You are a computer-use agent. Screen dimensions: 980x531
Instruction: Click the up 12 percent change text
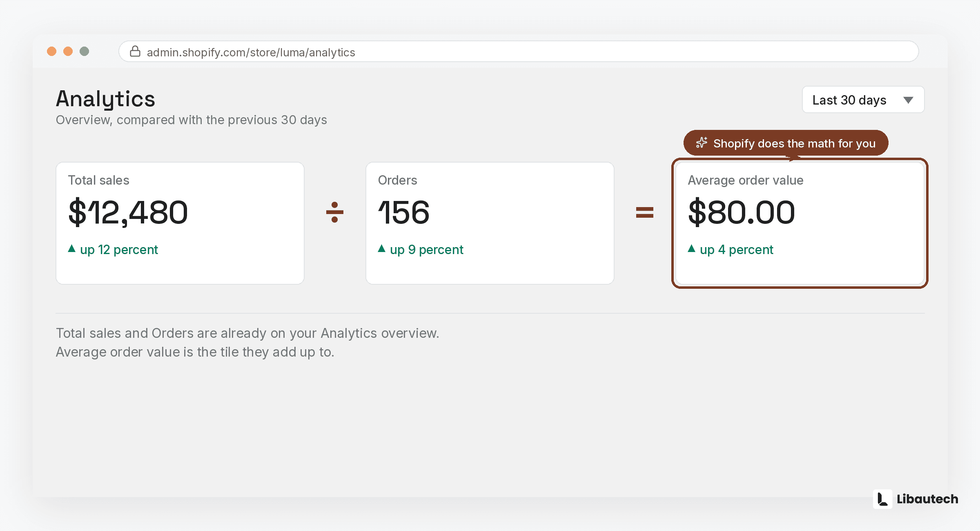click(119, 250)
